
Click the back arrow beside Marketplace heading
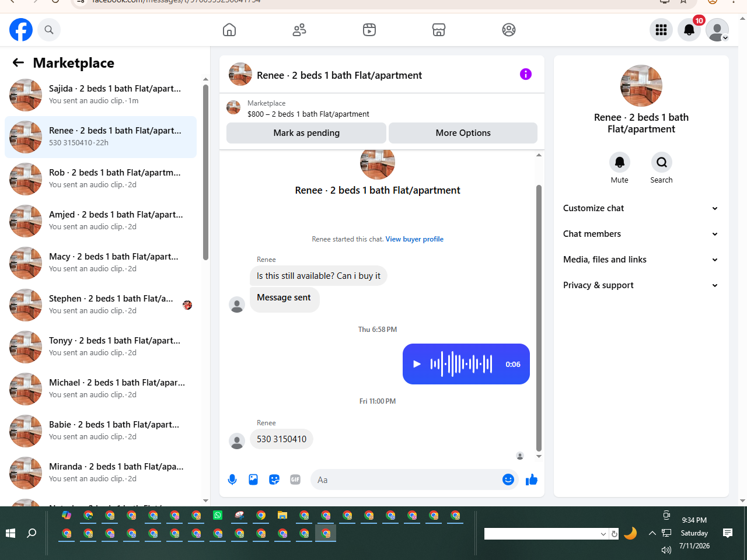19,62
